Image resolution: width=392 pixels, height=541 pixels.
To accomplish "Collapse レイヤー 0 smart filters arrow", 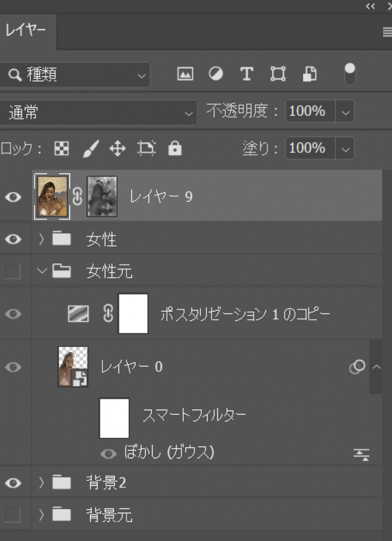I will pos(377,367).
